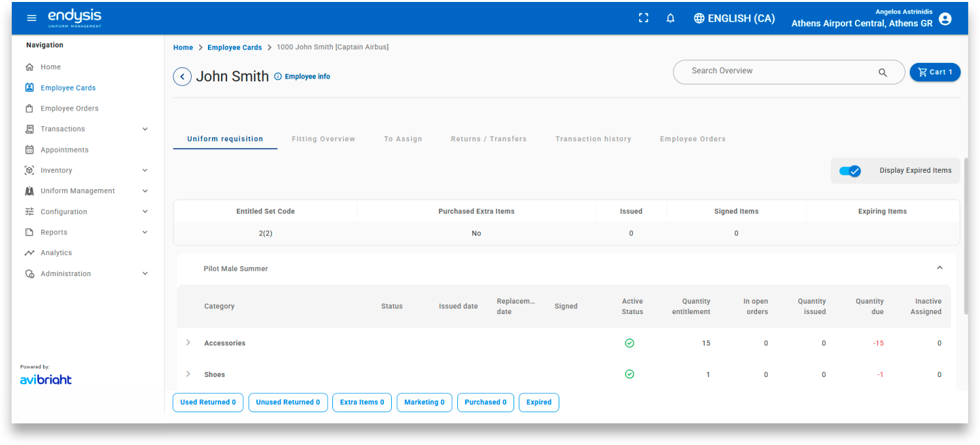Image resolution: width=980 pixels, height=445 pixels.
Task: Toggle fullscreen mode icon
Action: tap(643, 18)
